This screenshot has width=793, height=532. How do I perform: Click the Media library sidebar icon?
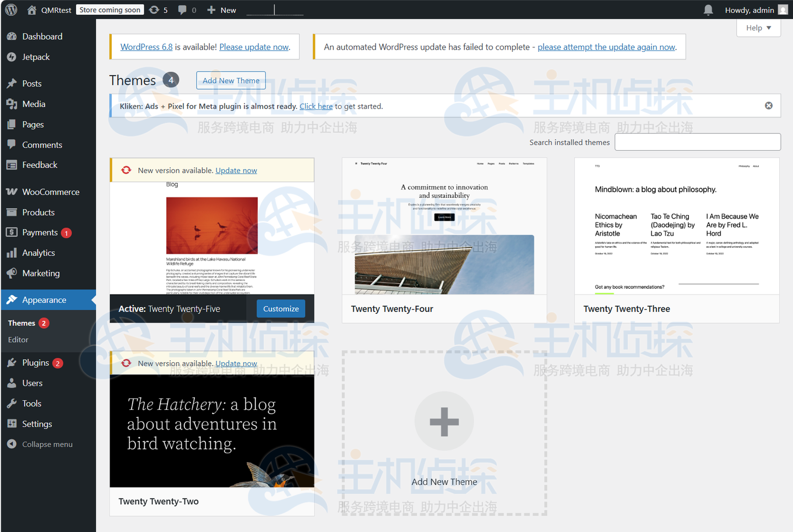point(12,104)
